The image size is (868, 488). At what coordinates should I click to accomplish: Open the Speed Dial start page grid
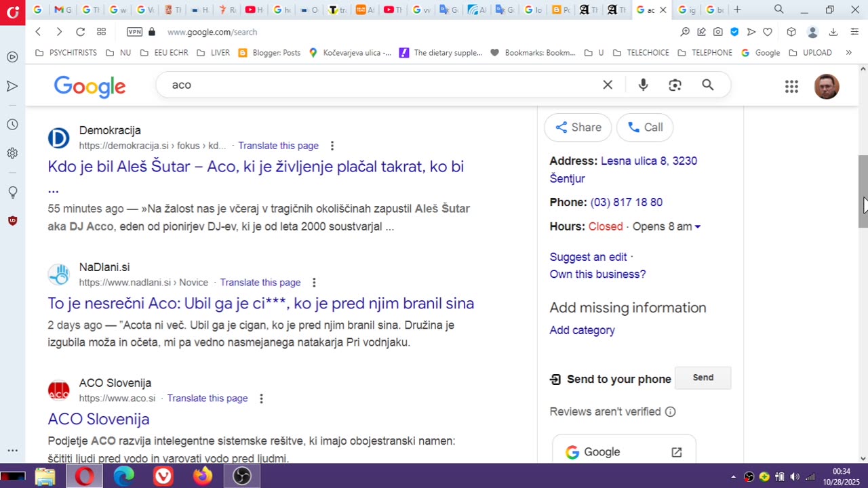tap(101, 32)
